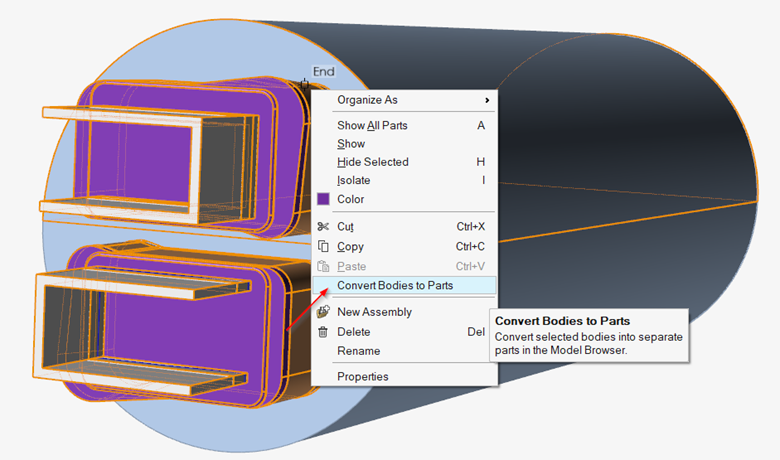Click the trash can Delete icon
The image size is (780, 460).
[x=323, y=332]
